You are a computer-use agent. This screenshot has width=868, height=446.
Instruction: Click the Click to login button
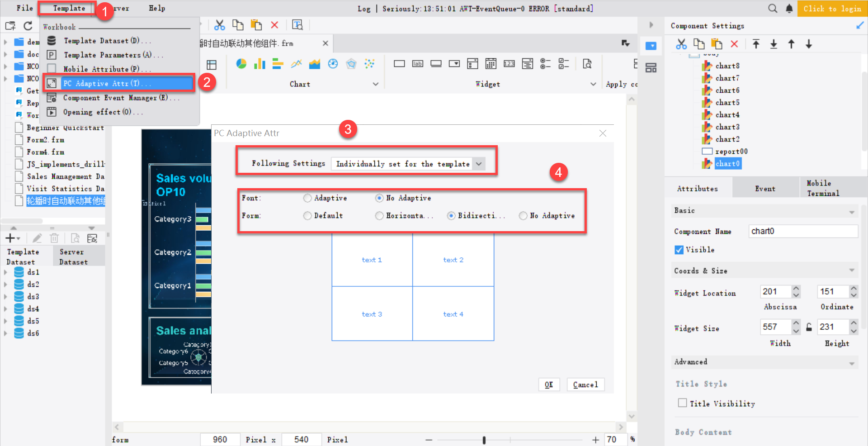(832, 8)
